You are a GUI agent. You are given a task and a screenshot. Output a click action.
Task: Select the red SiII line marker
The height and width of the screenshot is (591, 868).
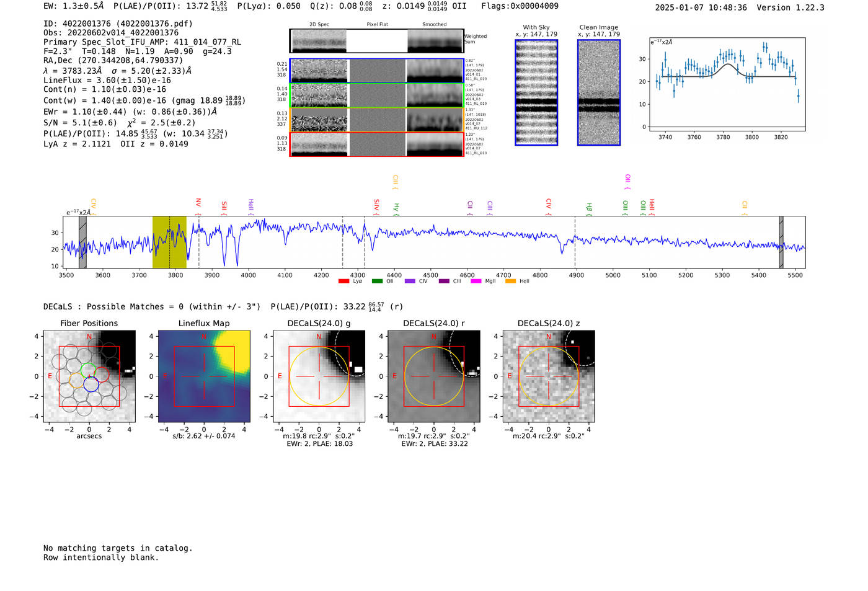point(224,208)
